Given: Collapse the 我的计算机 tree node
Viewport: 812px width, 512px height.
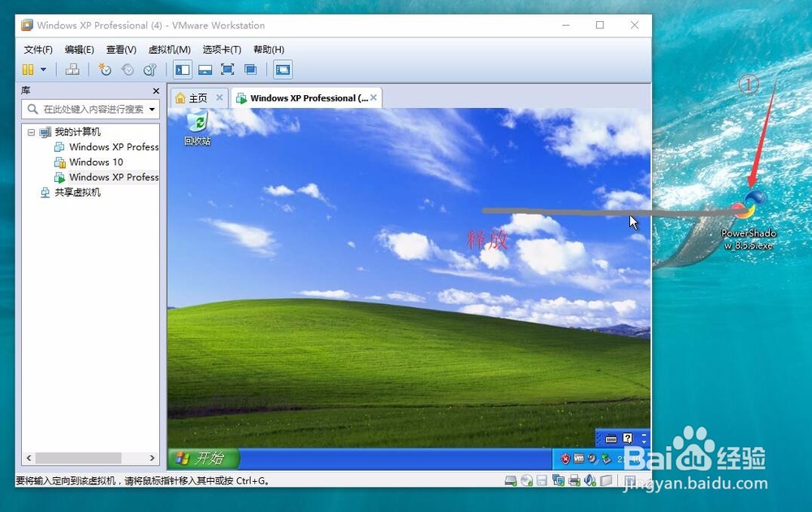Looking at the screenshot, I should [x=31, y=132].
